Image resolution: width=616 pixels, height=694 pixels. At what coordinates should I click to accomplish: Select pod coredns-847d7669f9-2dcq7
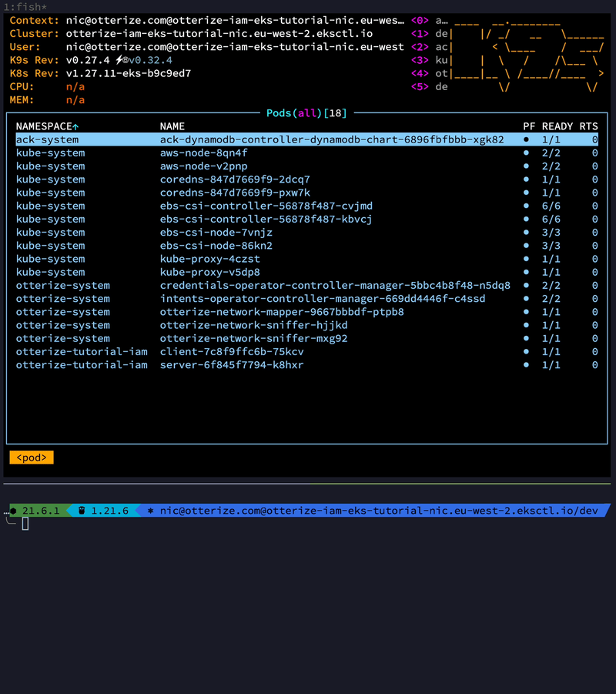306,179
